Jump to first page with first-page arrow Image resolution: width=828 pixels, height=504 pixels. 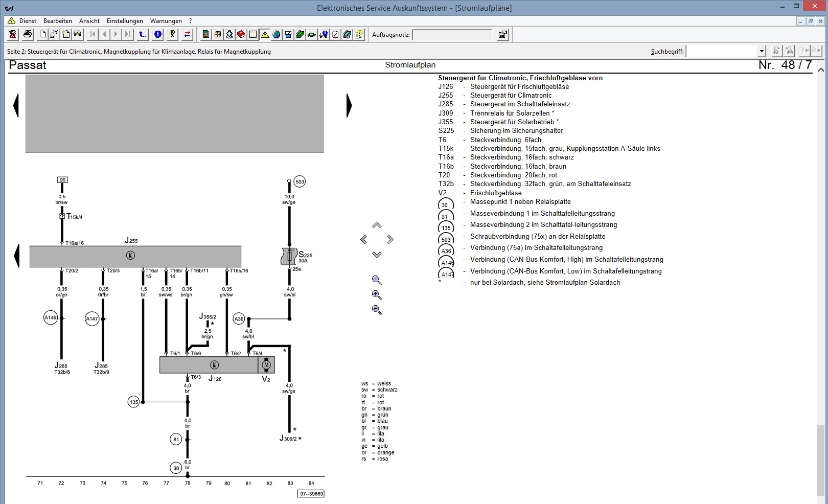[93, 34]
